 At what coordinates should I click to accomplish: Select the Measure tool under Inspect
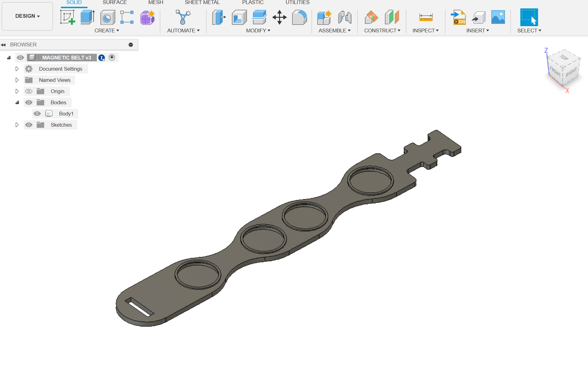(425, 17)
